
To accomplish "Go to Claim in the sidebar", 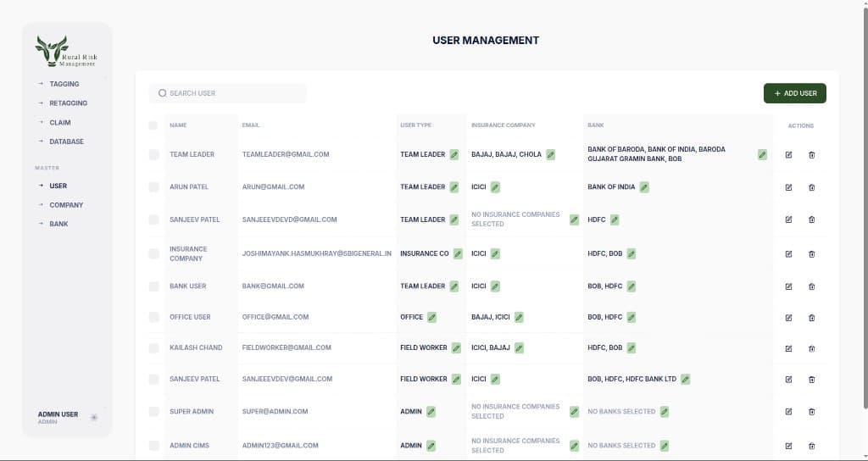I will tap(60, 122).
